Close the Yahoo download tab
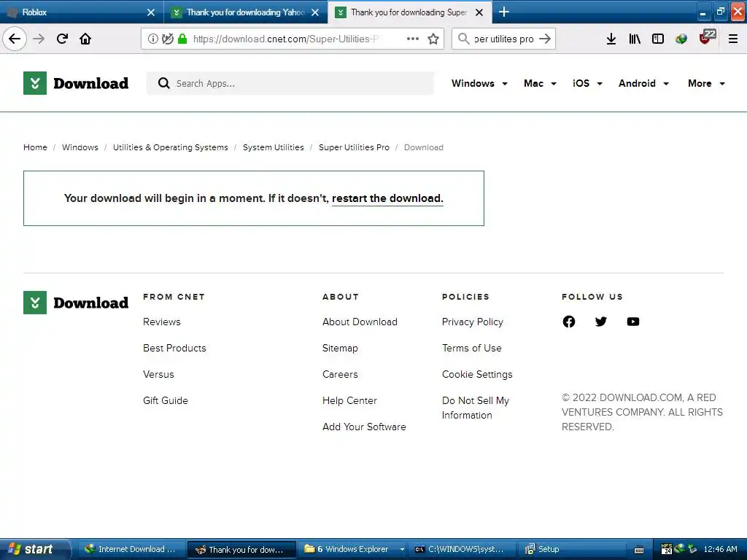 pos(315,12)
